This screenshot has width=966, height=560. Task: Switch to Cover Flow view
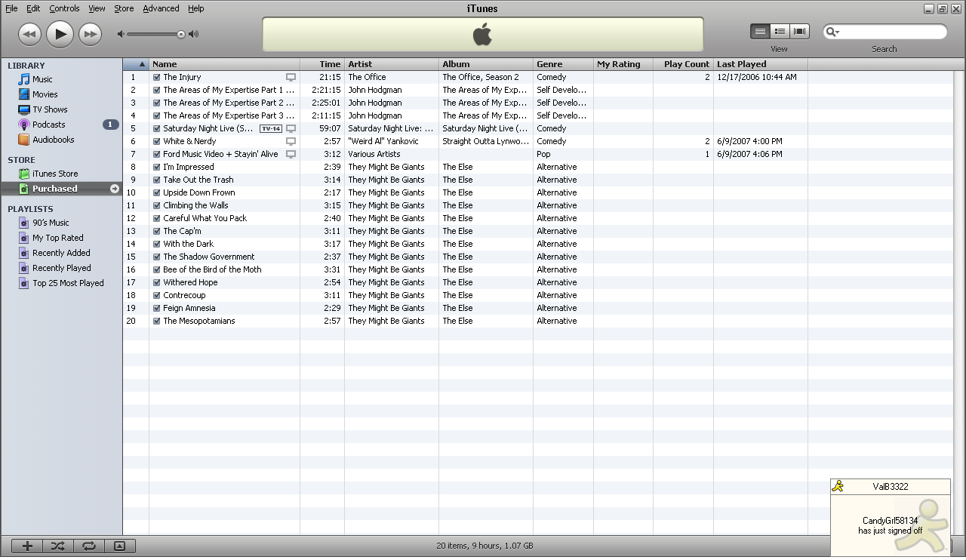(x=799, y=31)
